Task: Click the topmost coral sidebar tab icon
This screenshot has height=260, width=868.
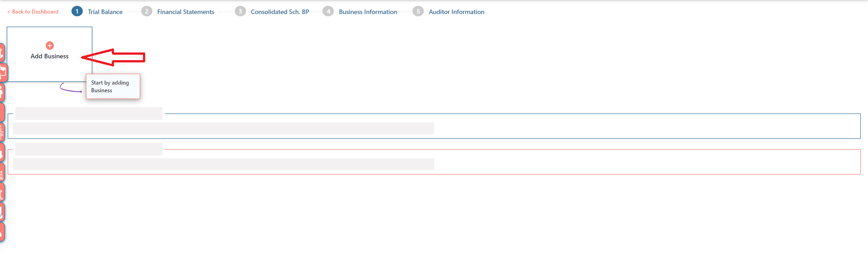Action: pyautogui.click(x=2, y=53)
